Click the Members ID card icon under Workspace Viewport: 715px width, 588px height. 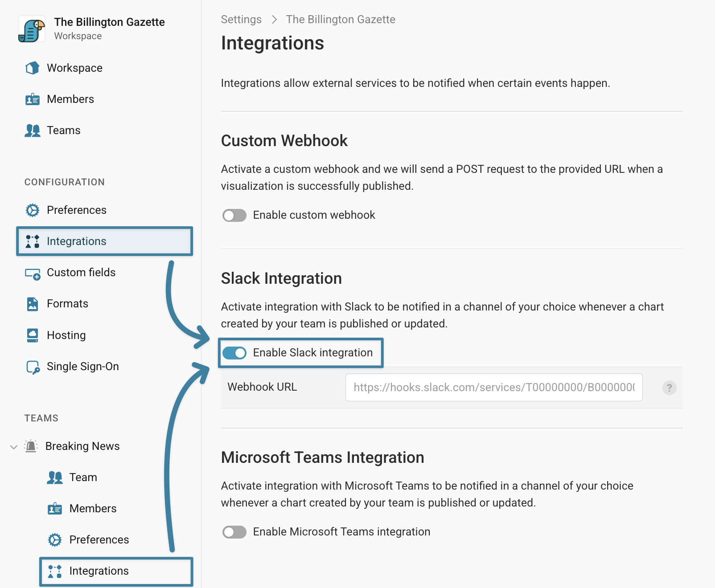coord(32,99)
